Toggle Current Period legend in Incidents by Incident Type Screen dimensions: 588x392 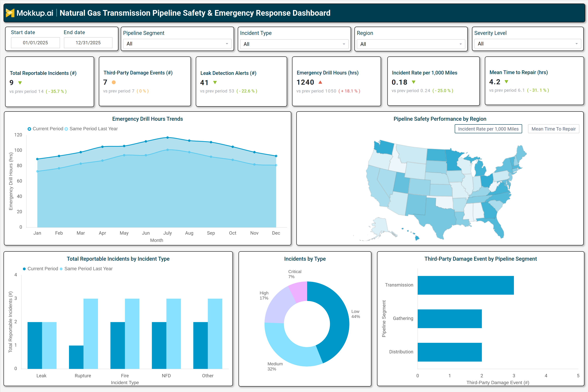40,269
